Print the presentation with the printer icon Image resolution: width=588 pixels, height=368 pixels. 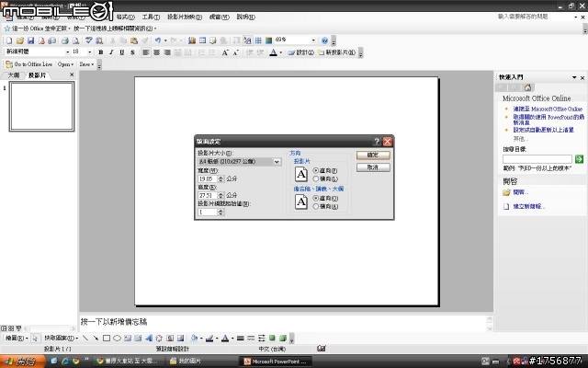(x=65, y=40)
